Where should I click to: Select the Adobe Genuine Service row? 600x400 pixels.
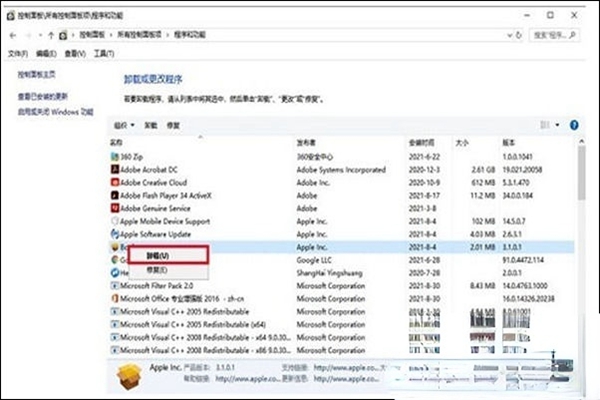341,208
